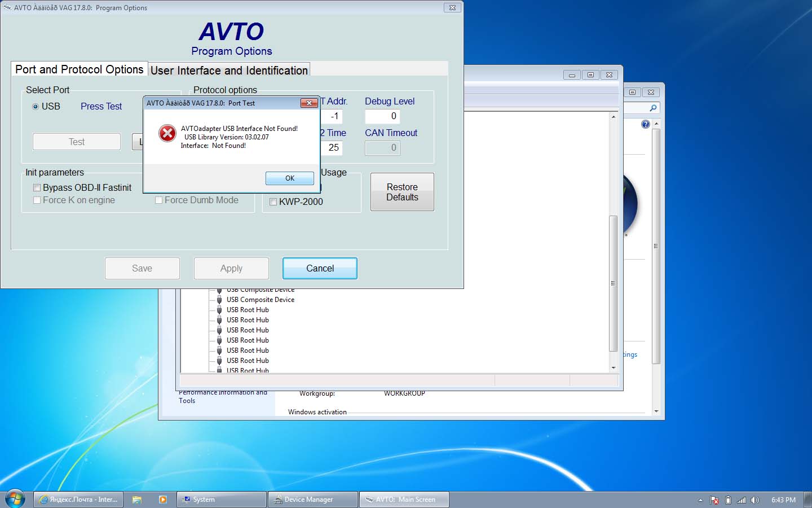Open the Windows Start orb
Image resolution: width=812 pixels, height=508 pixels.
15,499
